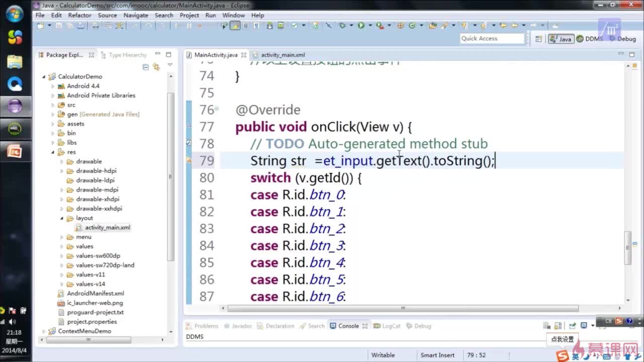644x362 pixels.
Task: Open the Eclipse taskbar icon
Action: (x=15, y=106)
